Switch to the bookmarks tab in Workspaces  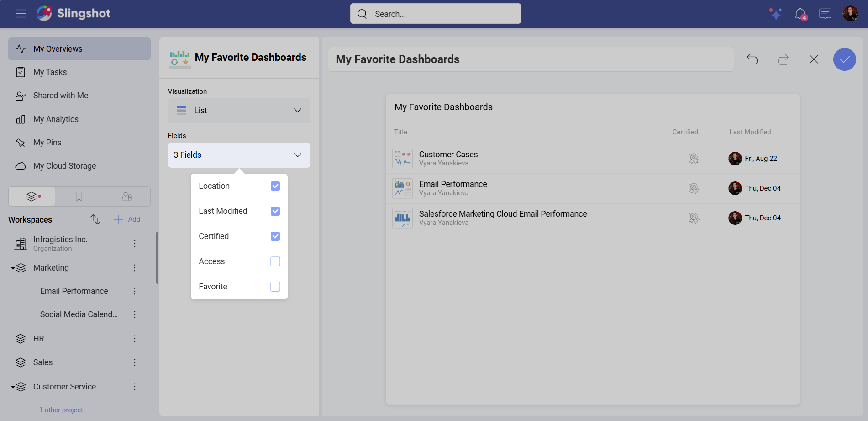pyautogui.click(x=79, y=196)
